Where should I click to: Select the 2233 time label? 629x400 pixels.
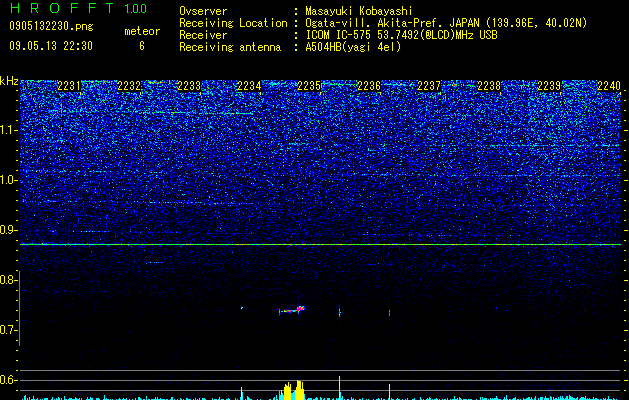[x=189, y=86]
